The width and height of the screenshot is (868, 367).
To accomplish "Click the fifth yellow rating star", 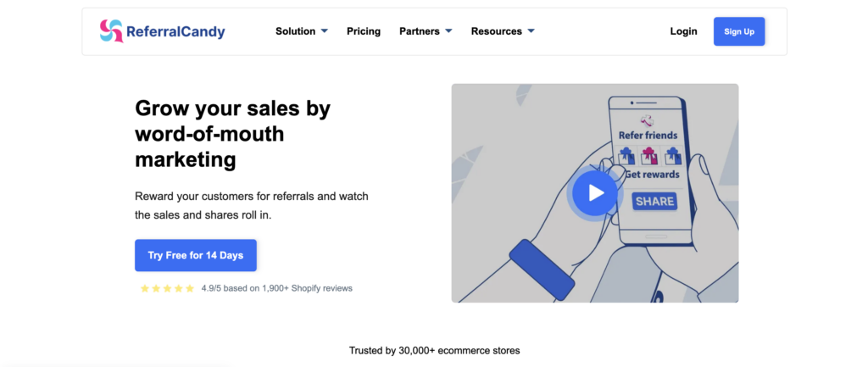I will click(190, 288).
